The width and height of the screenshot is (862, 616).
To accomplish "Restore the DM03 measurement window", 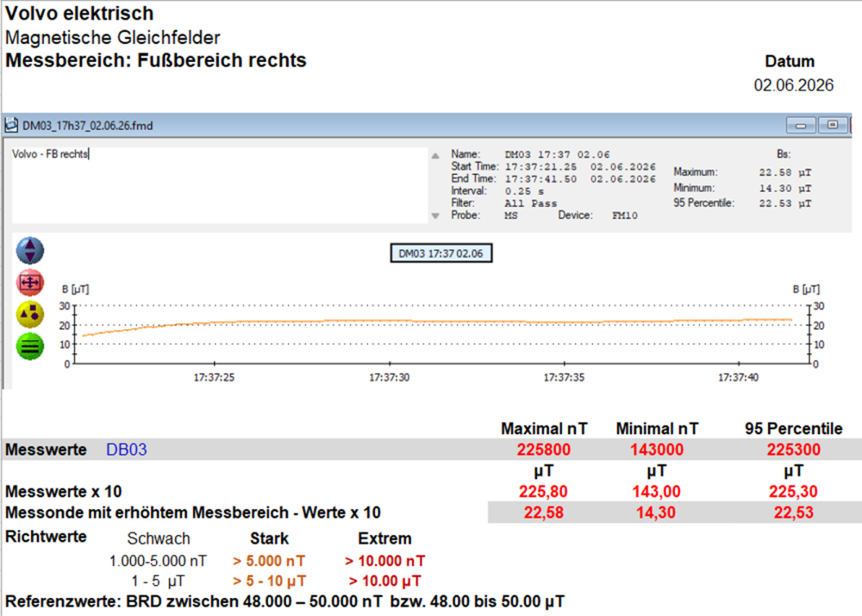I will coord(833,125).
